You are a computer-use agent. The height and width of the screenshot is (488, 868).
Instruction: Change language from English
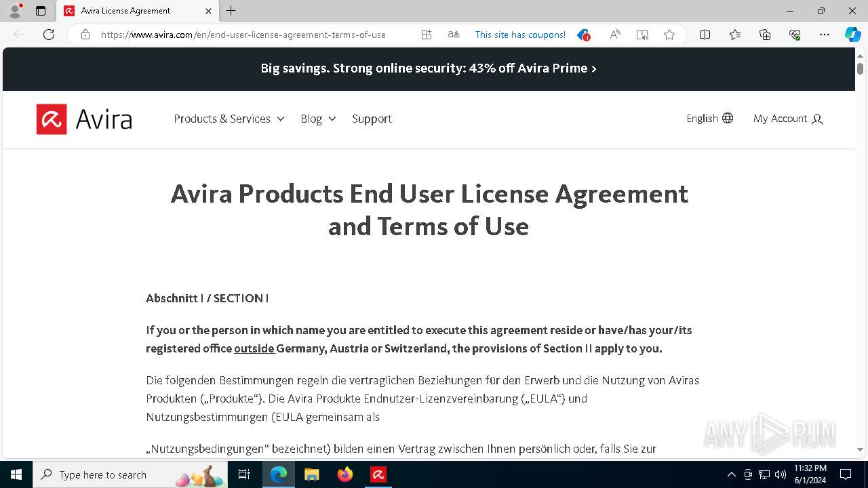[709, 119]
